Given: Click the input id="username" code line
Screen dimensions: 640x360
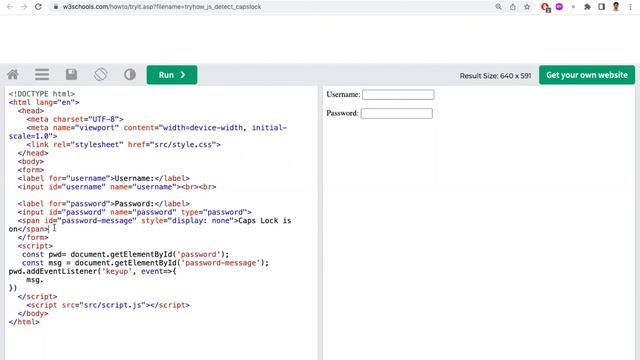Looking at the screenshot, I should (117, 187).
